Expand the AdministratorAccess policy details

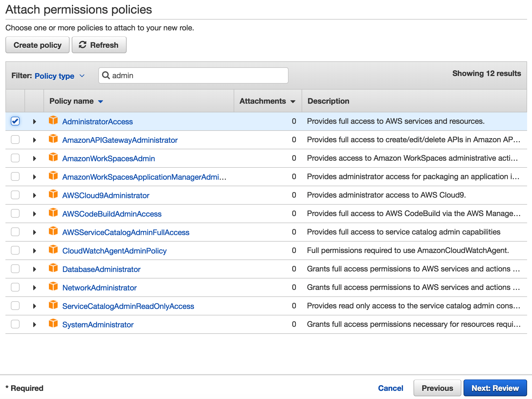tap(35, 122)
